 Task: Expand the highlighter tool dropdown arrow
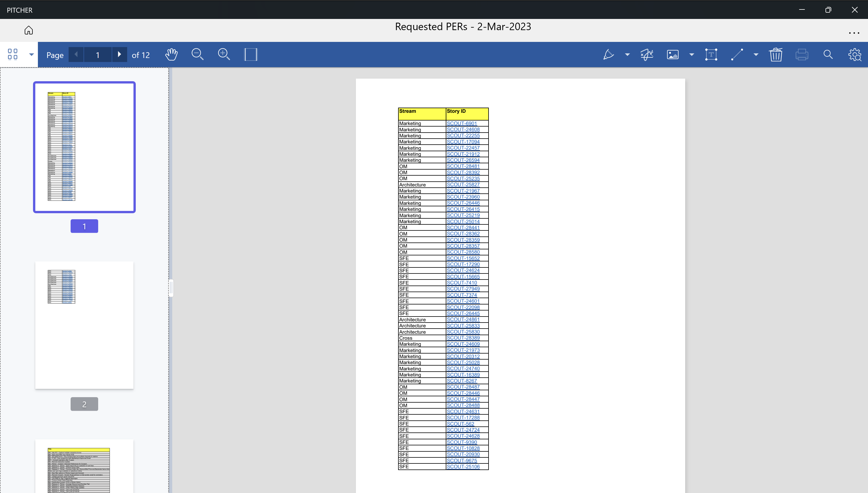point(627,55)
